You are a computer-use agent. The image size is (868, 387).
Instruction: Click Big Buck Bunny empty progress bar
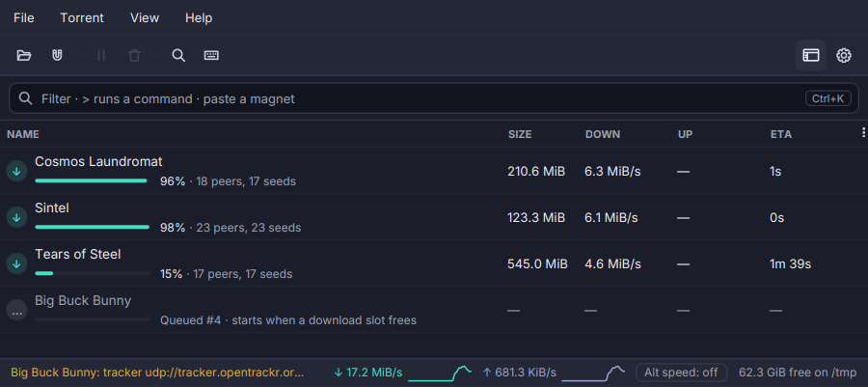pos(93,319)
